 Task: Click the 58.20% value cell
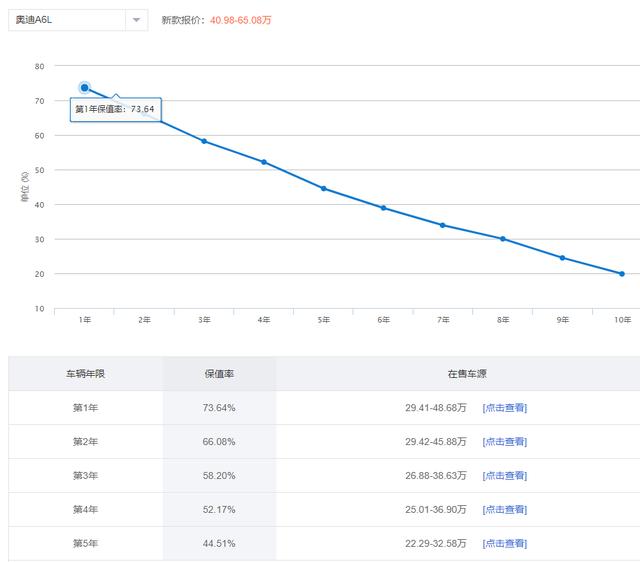tap(219, 475)
